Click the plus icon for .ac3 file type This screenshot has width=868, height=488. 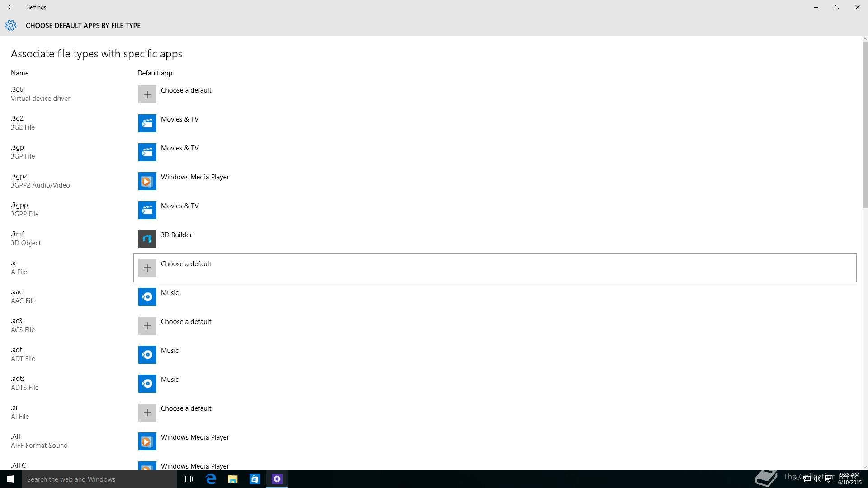pos(147,326)
